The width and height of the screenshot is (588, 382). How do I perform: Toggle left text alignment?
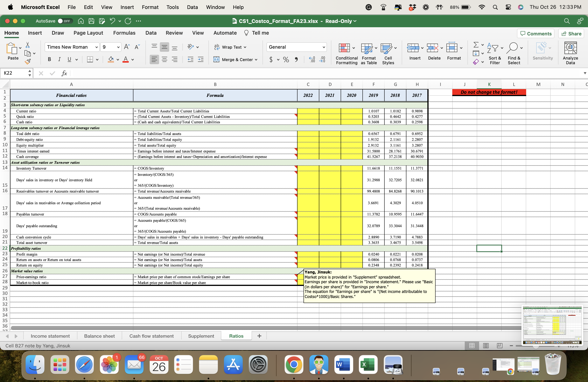pyautogui.click(x=154, y=60)
